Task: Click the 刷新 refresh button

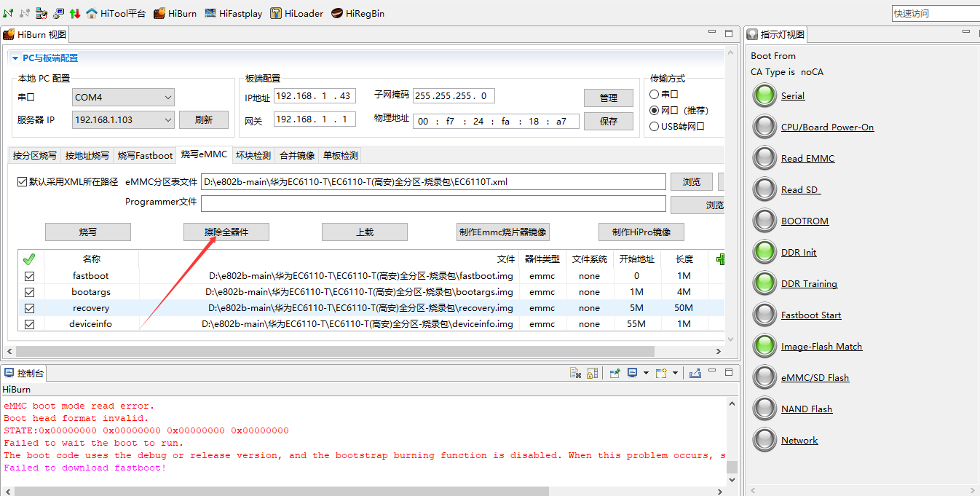Action: tap(204, 119)
